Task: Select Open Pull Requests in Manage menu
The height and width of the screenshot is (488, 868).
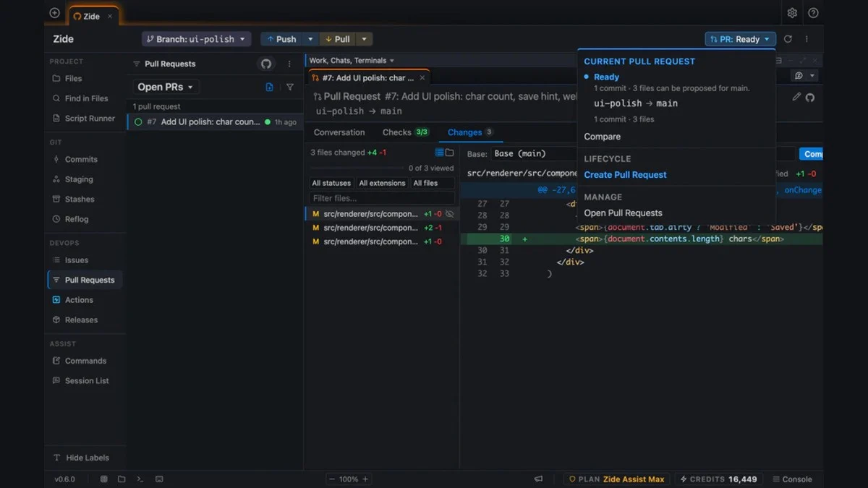Action: (623, 213)
